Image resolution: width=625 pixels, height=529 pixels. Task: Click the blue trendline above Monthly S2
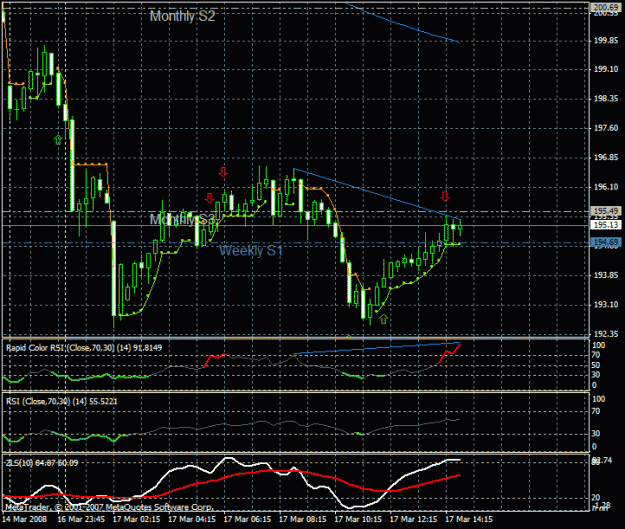[403, 23]
